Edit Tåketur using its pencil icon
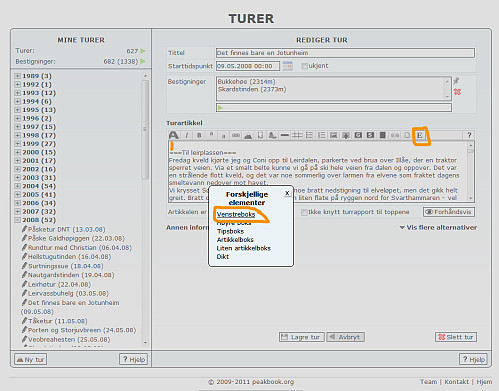 [x=24, y=321]
